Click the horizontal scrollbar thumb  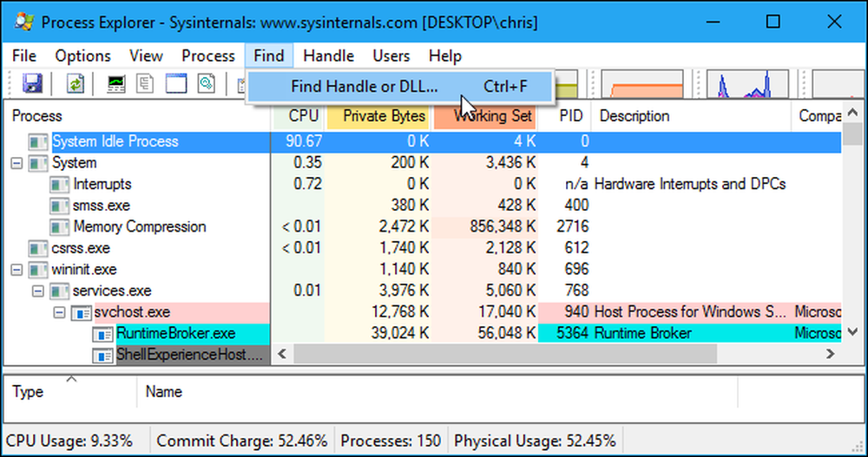pos(505,354)
